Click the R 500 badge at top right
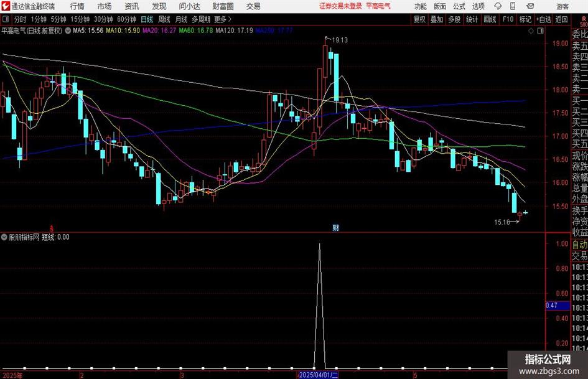The width and height of the screenshot is (588, 379). coord(584,21)
